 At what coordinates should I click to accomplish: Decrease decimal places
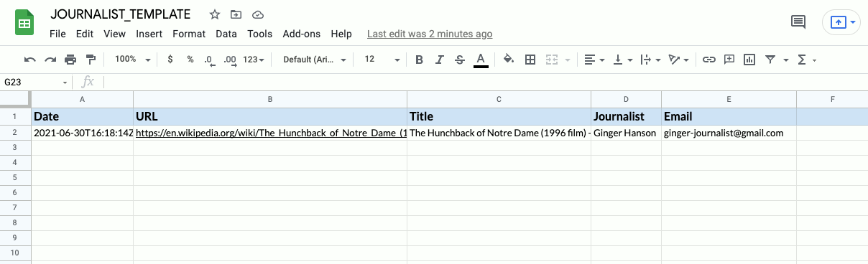pyautogui.click(x=209, y=60)
